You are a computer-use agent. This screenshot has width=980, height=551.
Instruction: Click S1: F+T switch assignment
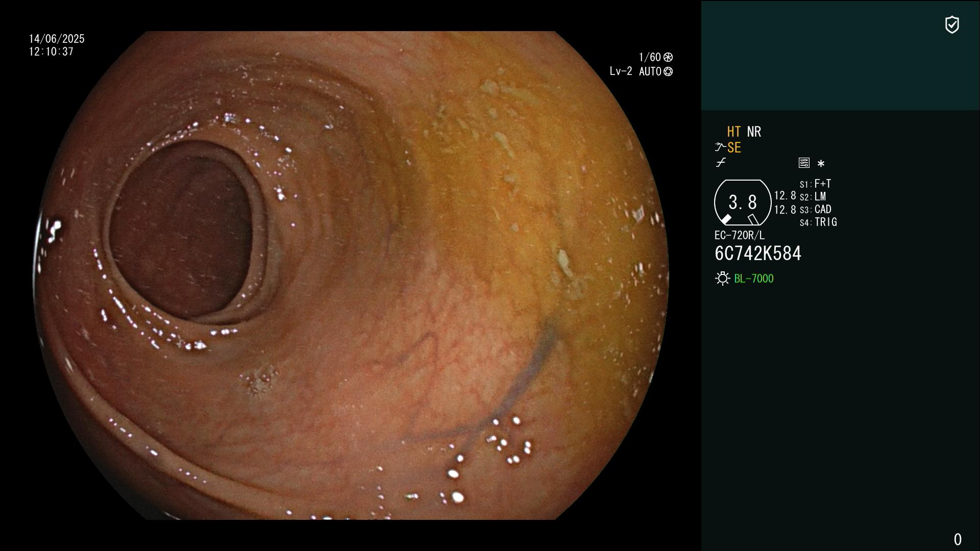coord(816,184)
